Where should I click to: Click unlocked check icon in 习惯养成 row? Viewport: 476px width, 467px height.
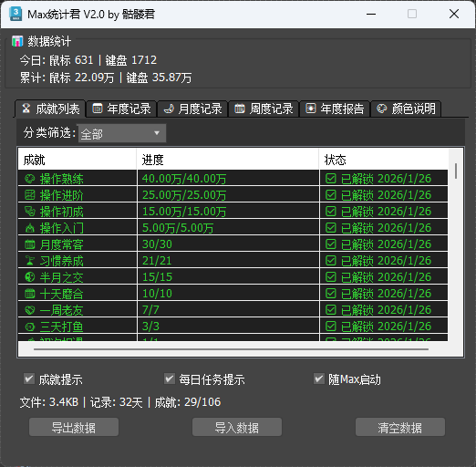[x=331, y=261]
